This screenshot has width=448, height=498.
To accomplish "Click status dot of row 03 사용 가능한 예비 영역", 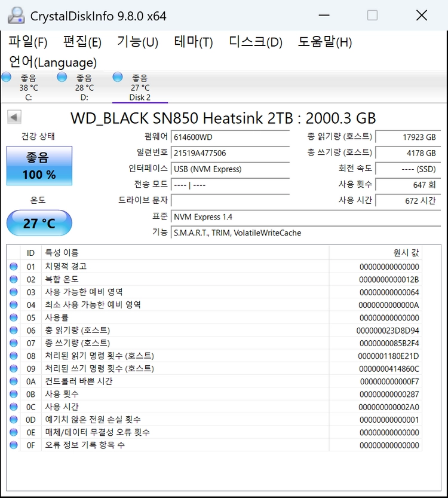I will click(14, 292).
